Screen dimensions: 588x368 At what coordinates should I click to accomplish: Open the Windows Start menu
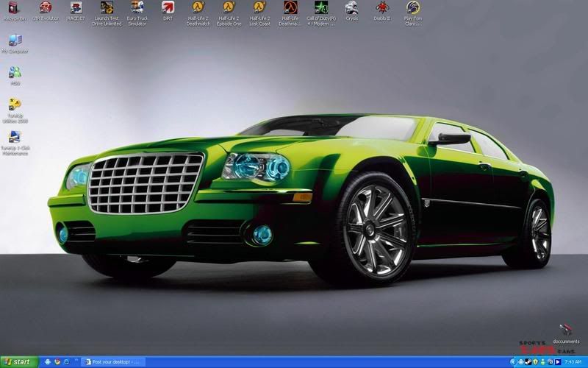19,361
